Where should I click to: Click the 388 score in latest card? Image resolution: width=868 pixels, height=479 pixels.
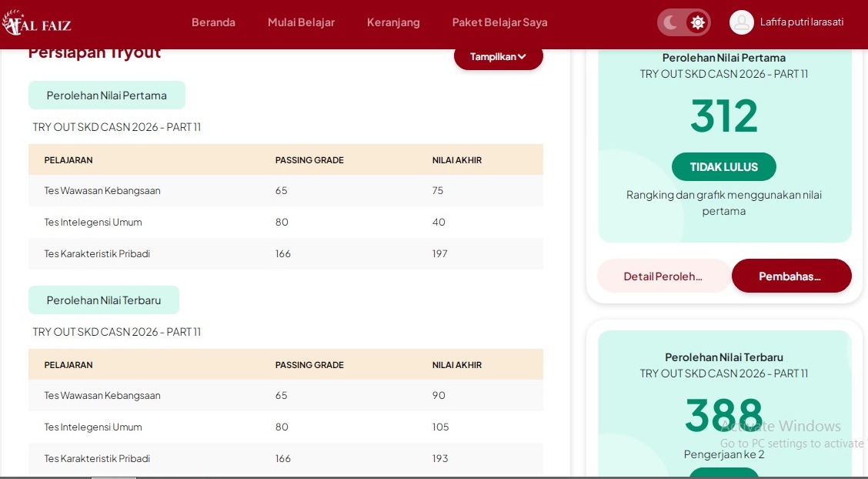724,415
